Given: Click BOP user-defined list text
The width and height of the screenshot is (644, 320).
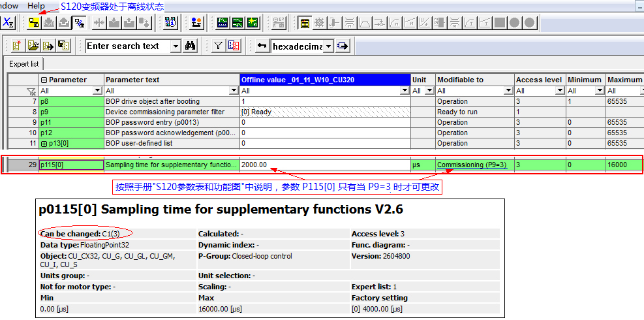Looking at the screenshot, I should (139, 144).
